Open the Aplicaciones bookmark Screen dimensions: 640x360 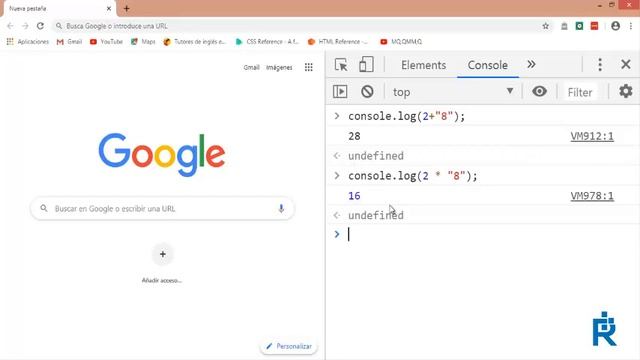pos(28,42)
